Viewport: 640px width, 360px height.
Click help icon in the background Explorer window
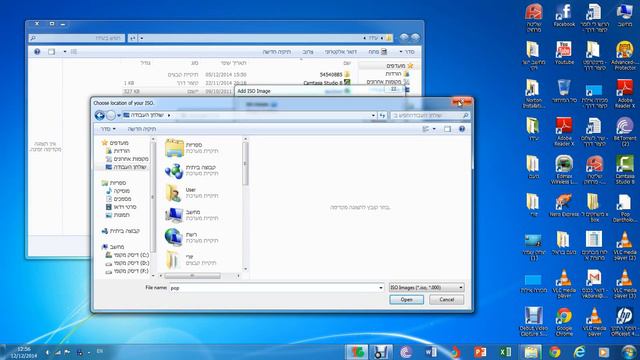pos(37,52)
